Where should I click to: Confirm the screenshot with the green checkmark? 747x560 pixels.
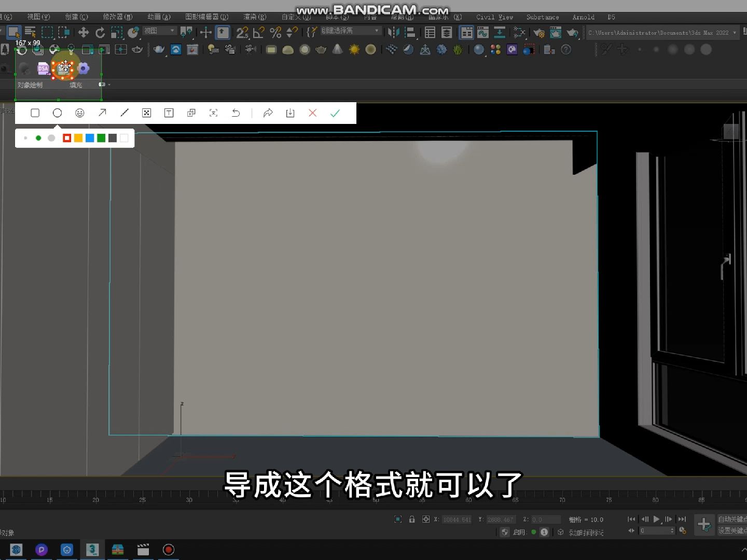(335, 113)
